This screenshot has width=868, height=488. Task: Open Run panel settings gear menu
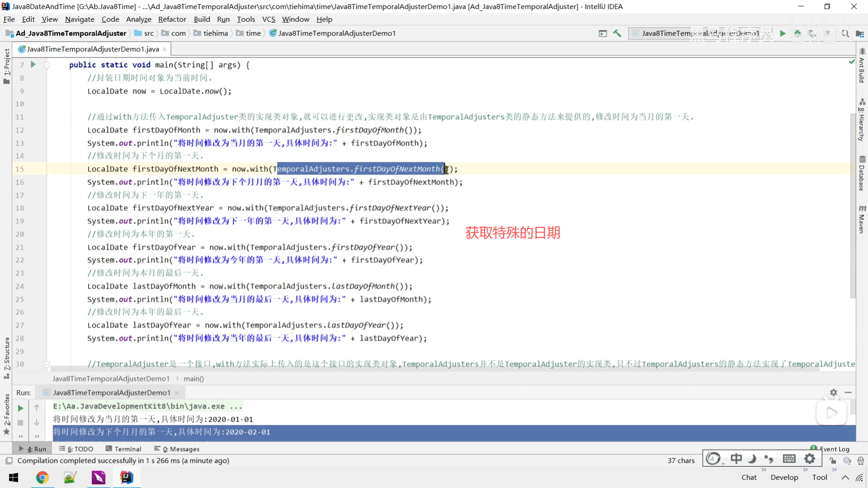pos(833,393)
